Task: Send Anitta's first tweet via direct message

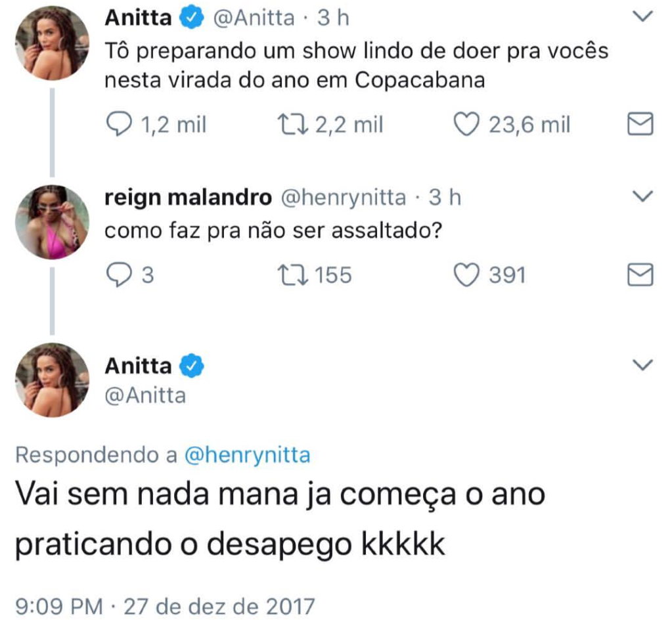Action: click(x=640, y=124)
